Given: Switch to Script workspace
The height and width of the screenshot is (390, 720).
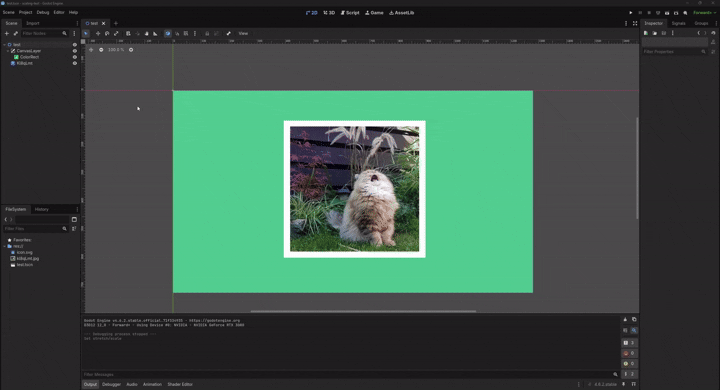Looking at the screenshot, I should point(350,13).
